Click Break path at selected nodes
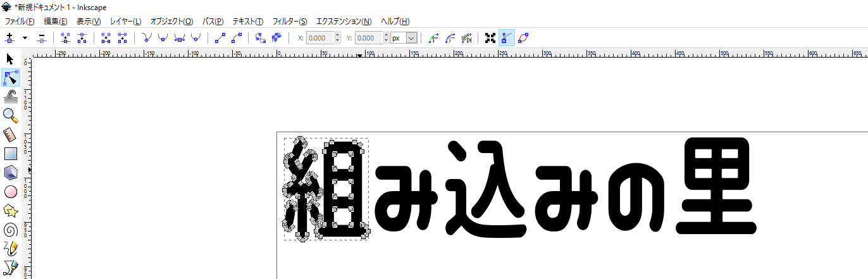 click(x=82, y=38)
